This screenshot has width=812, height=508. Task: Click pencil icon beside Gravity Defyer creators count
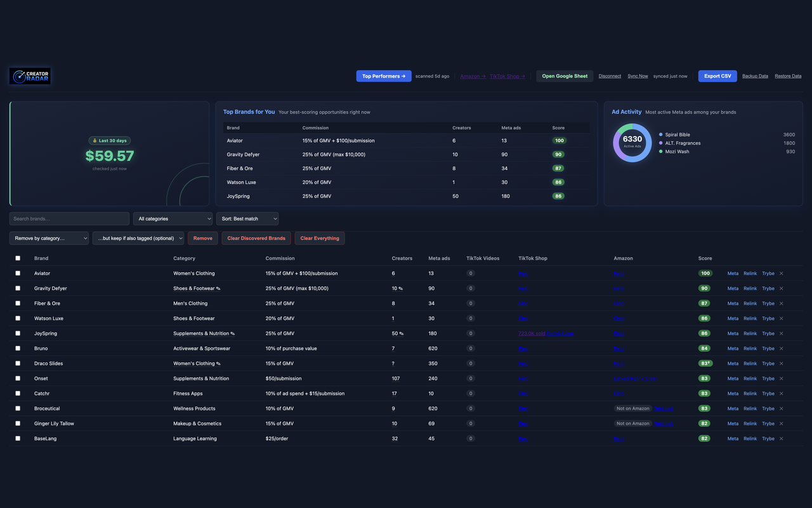pyautogui.click(x=401, y=288)
